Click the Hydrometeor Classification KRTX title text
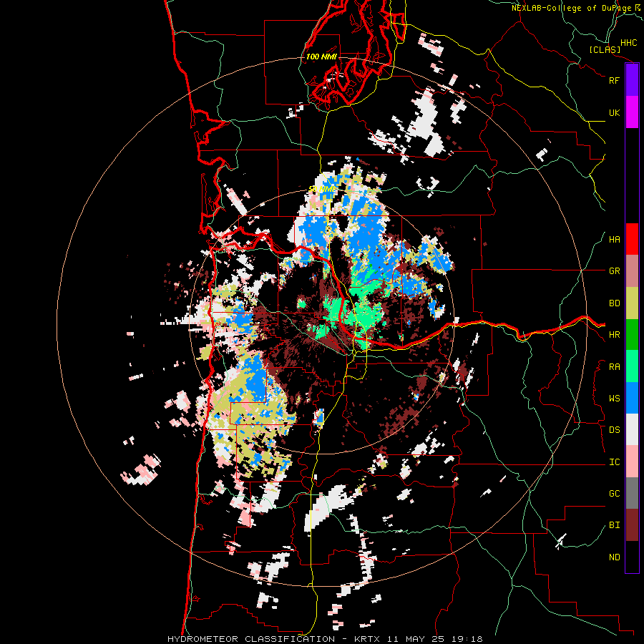The width and height of the screenshot is (644, 644). click(325, 639)
